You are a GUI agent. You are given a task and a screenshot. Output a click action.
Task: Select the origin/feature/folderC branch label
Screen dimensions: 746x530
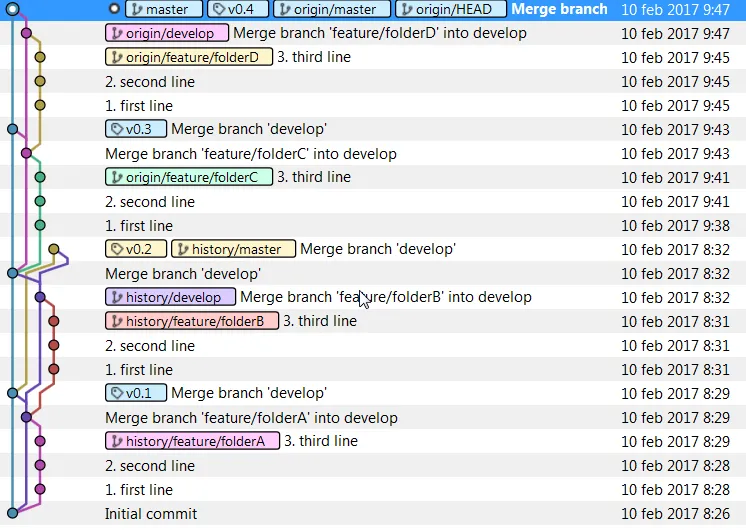189,177
